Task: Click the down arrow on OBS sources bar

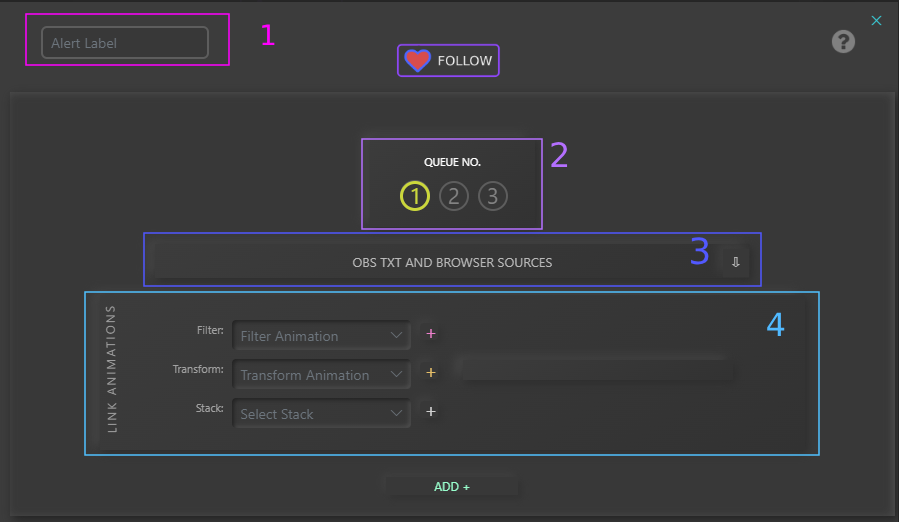Action: [735, 262]
